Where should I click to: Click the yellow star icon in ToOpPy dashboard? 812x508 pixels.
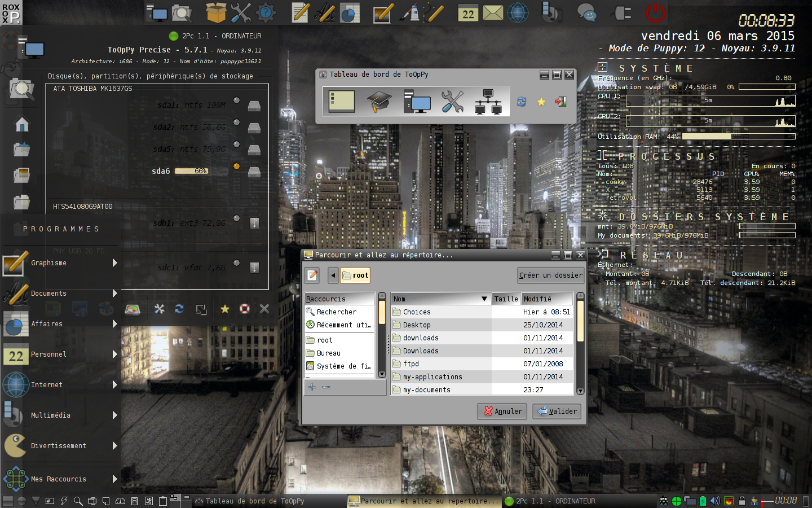pyautogui.click(x=541, y=102)
